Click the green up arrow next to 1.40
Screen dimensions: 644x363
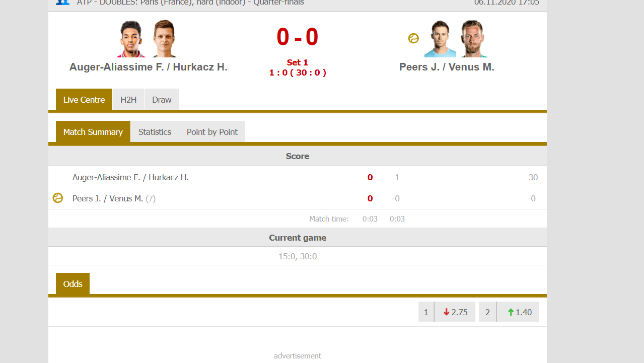pyautogui.click(x=511, y=312)
